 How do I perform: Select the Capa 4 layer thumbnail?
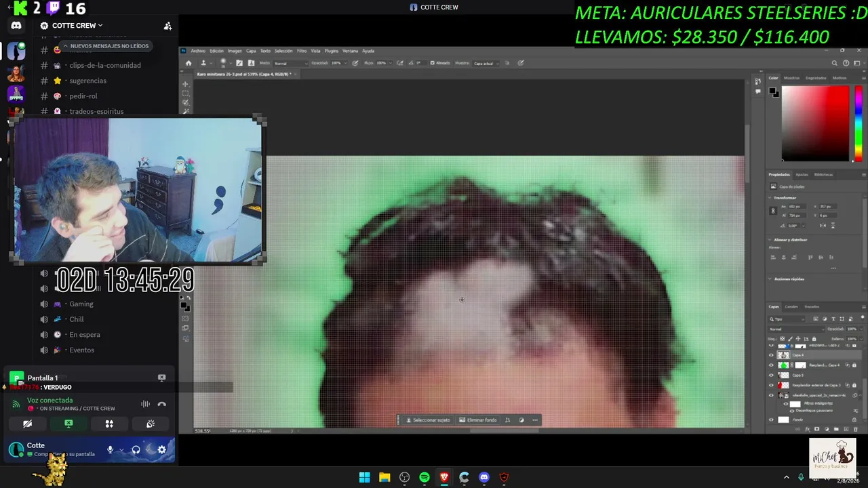coord(784,355)
